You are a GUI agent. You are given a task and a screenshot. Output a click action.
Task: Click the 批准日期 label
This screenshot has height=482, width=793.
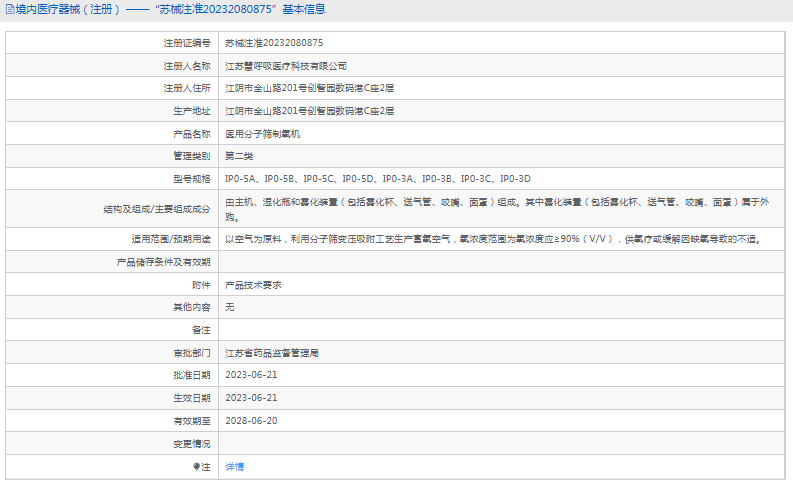(192, 375)
